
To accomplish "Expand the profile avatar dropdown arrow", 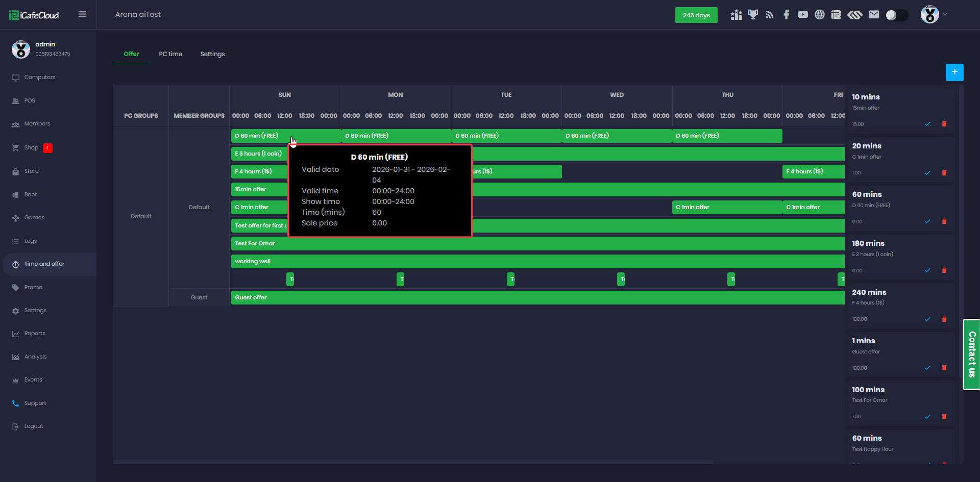I will [x=945, y=15].
